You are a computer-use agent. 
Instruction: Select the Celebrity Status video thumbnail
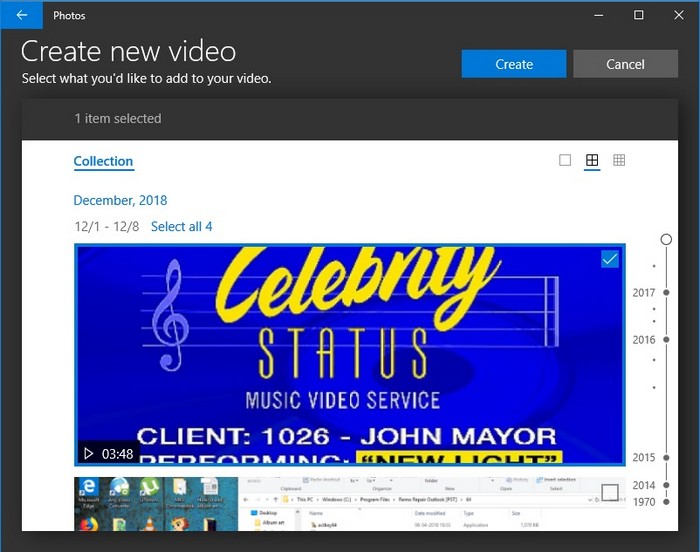[350, 355]
